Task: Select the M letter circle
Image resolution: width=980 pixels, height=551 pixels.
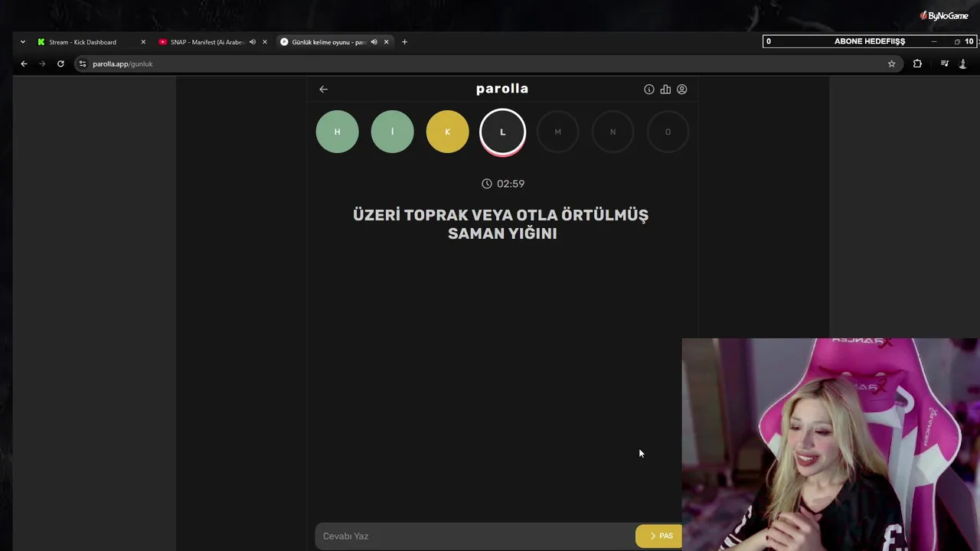Action: tap(557, 132)
